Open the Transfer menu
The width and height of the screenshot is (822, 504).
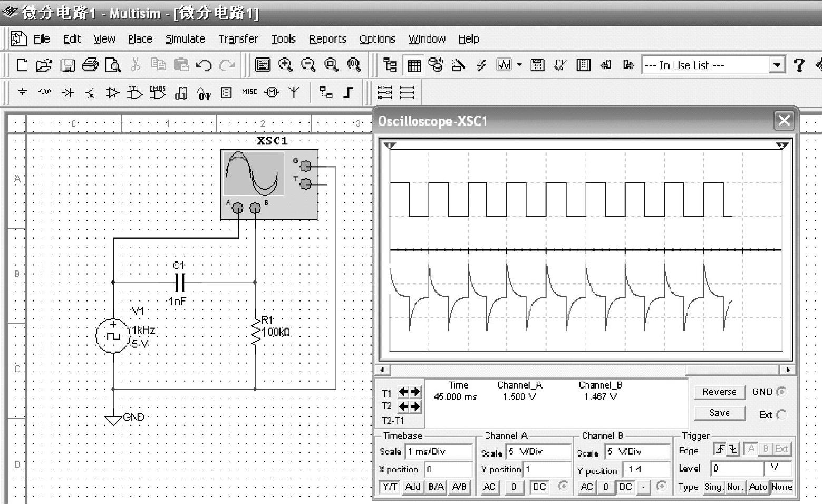tap(238, 39)
